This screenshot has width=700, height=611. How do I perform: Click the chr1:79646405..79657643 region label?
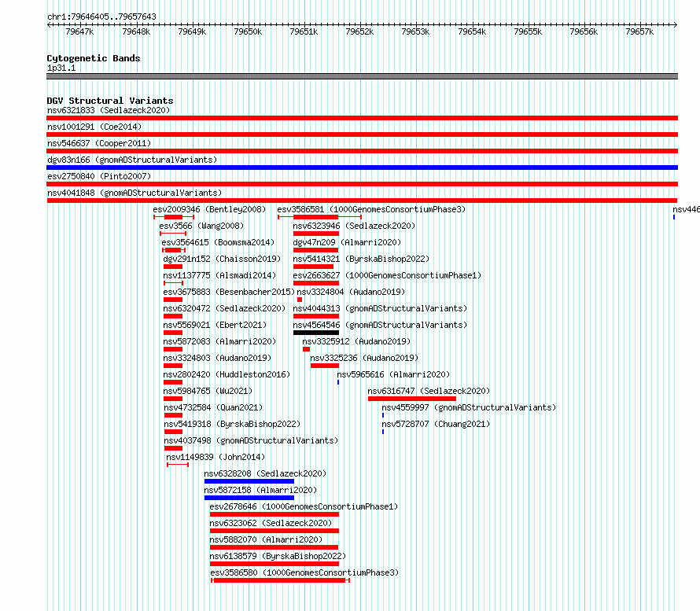[x=101, y=17]
